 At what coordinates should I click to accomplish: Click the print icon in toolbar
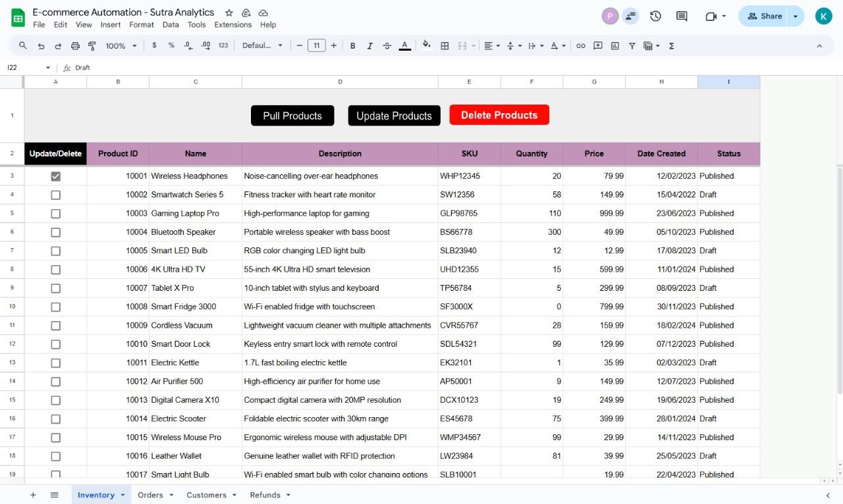coord(75,46)
